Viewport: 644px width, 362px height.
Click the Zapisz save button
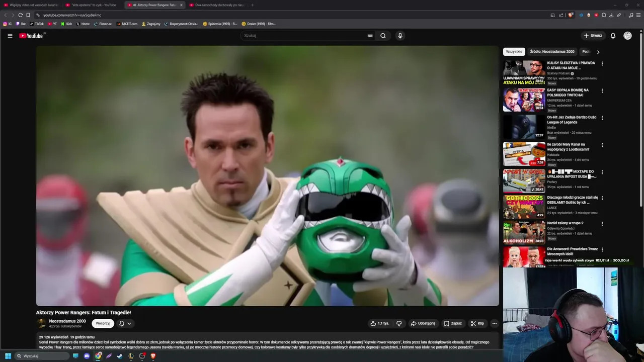pyautogui.click(x=453, y=324)
